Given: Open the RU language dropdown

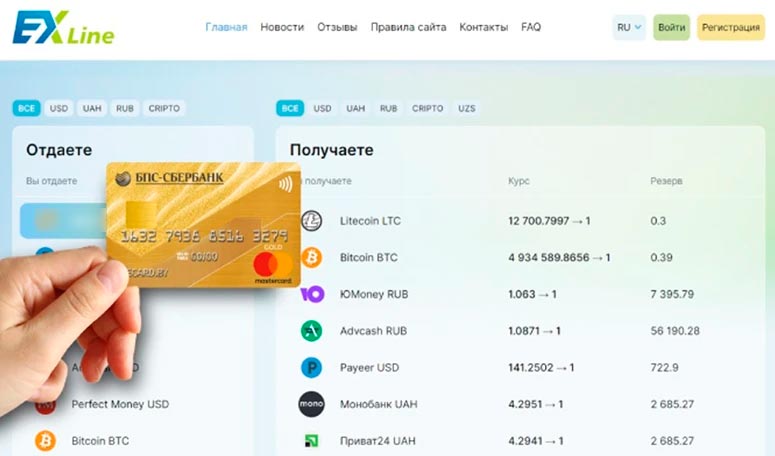Looking at the screenshot, I should tap(629, 27).
